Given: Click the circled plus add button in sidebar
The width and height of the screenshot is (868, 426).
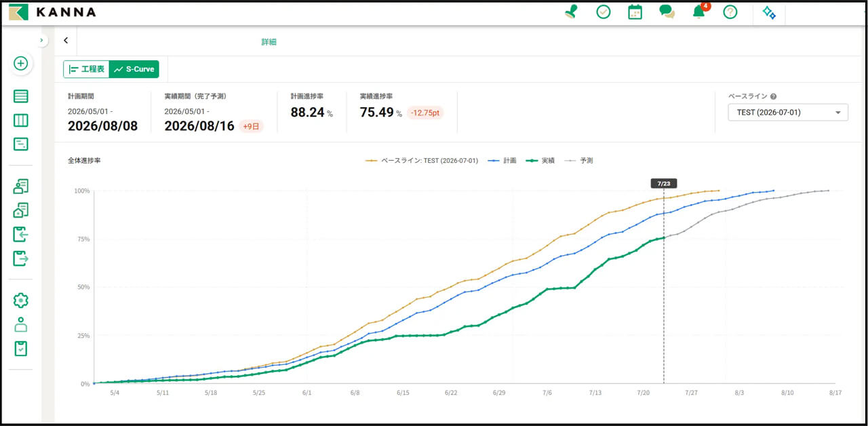Looking at the screenshot, I should point(21,63).
